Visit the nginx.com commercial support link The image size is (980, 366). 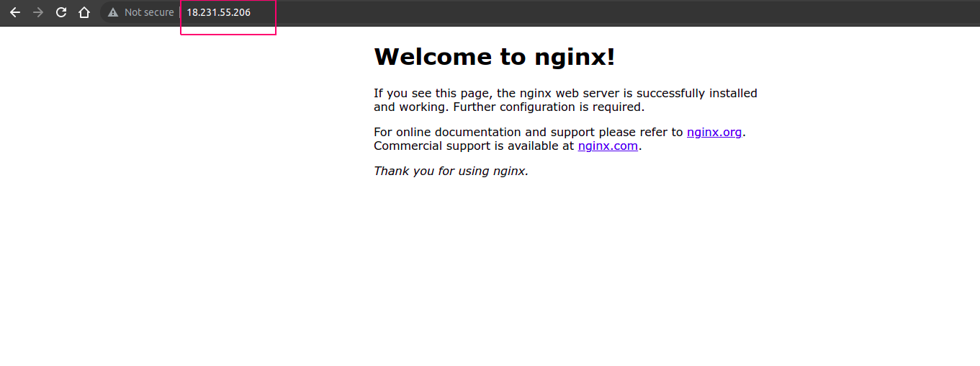608,146
